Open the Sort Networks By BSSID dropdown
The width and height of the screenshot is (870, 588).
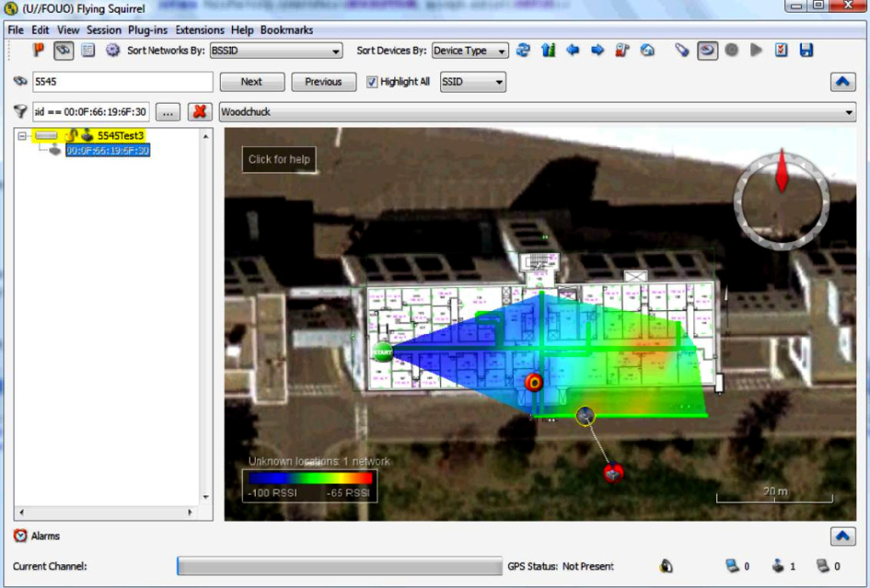click(x=275, y=51)
